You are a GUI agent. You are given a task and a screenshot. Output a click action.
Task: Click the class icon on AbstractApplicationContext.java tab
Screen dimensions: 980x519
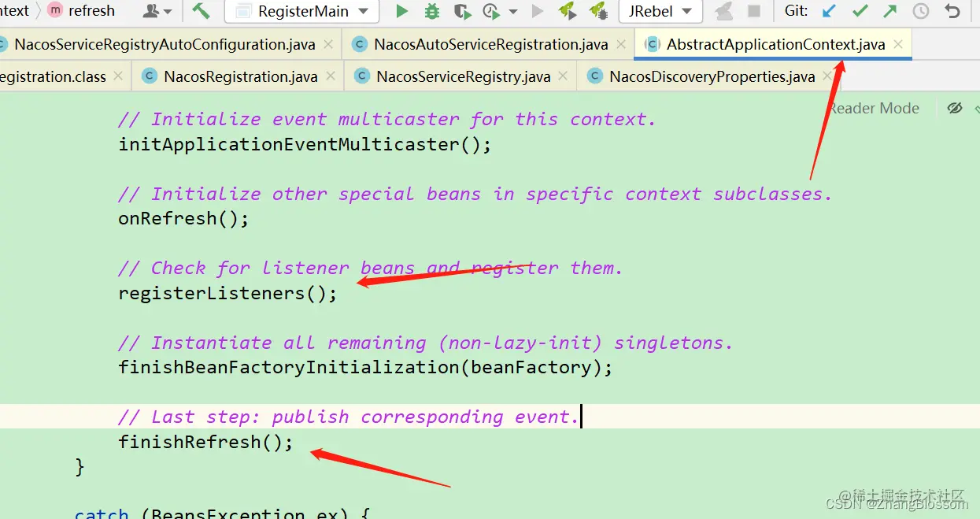point(652,44)
